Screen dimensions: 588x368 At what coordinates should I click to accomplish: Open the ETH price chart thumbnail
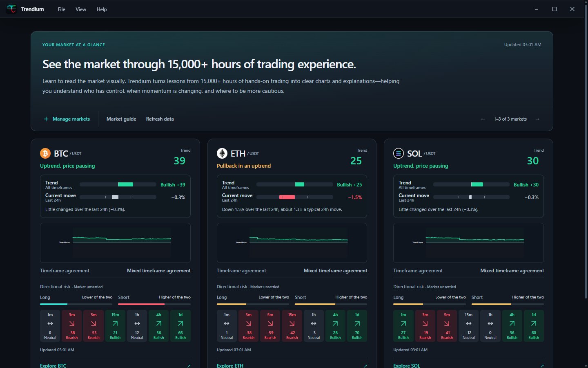coord(292,243)
